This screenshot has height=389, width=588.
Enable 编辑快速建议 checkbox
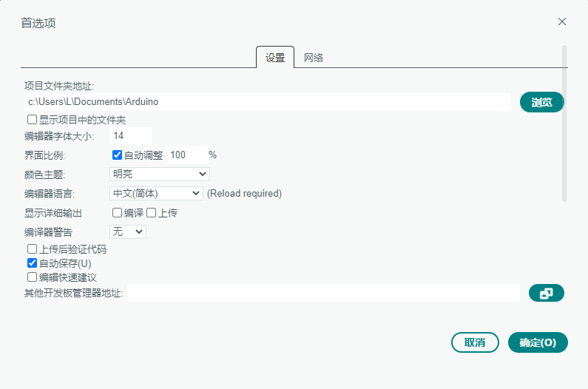[33, 277]
